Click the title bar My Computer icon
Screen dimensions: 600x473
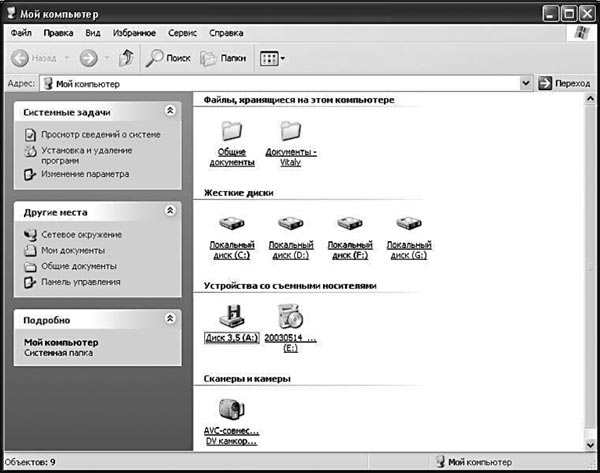coord(11,13)
